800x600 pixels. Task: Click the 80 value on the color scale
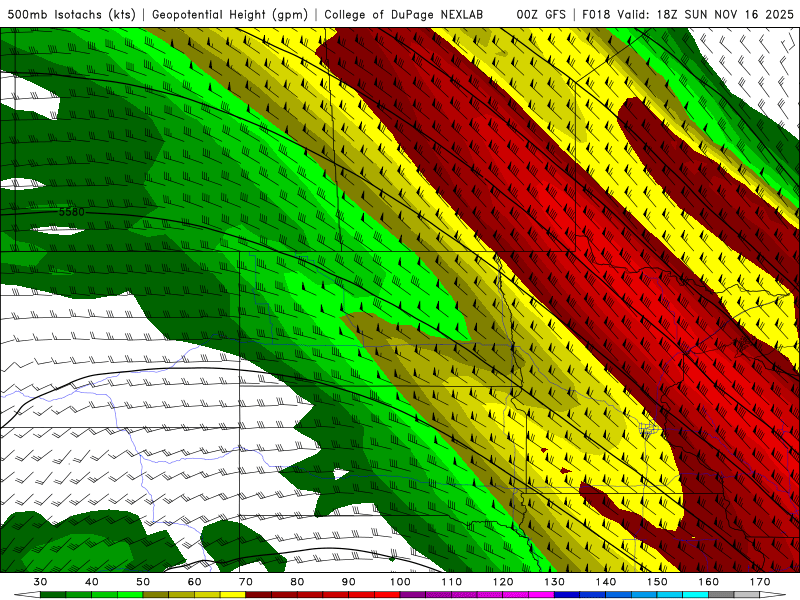[x=297, y=582]
